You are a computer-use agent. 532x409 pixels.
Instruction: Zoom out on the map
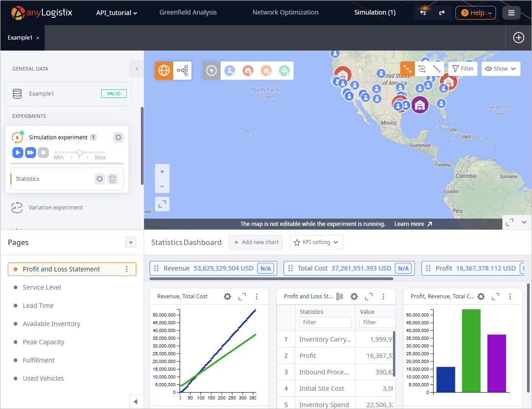(162, 186)
